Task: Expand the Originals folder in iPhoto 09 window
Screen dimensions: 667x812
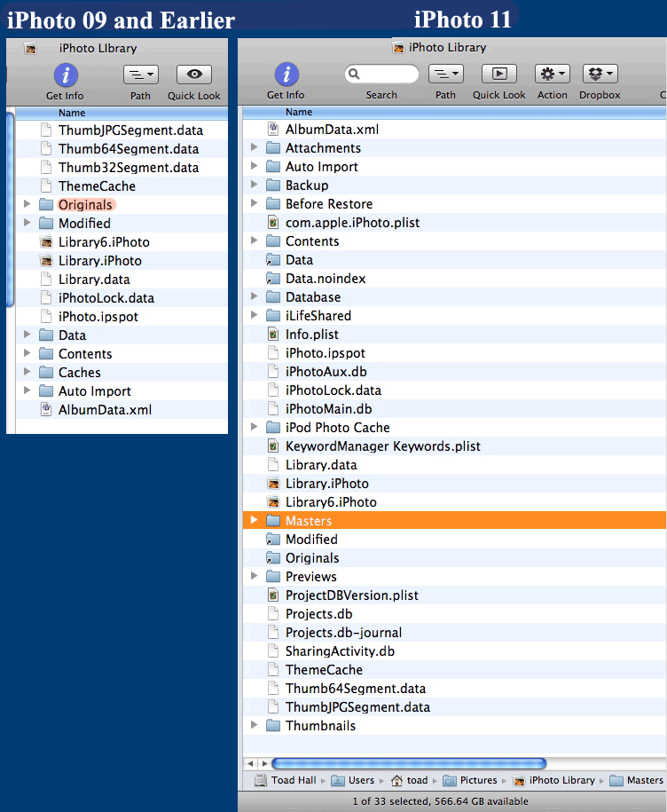Action: point(27,204)
